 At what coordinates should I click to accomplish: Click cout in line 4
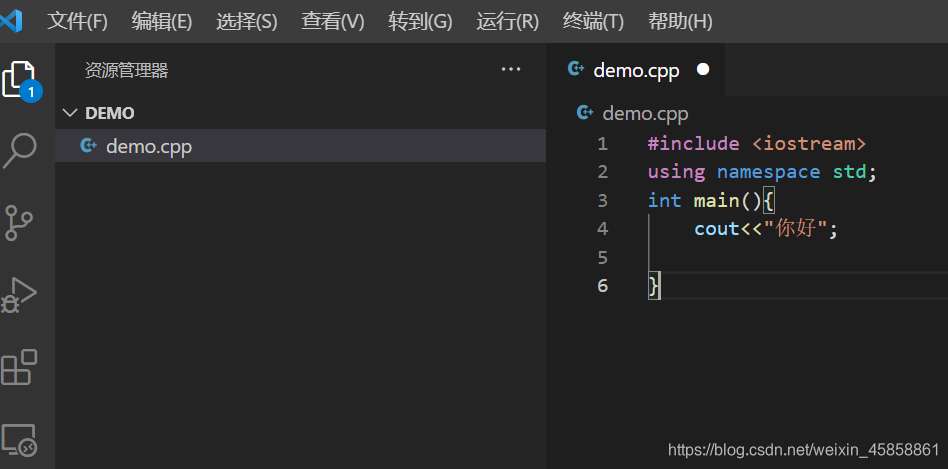(717, 228)
